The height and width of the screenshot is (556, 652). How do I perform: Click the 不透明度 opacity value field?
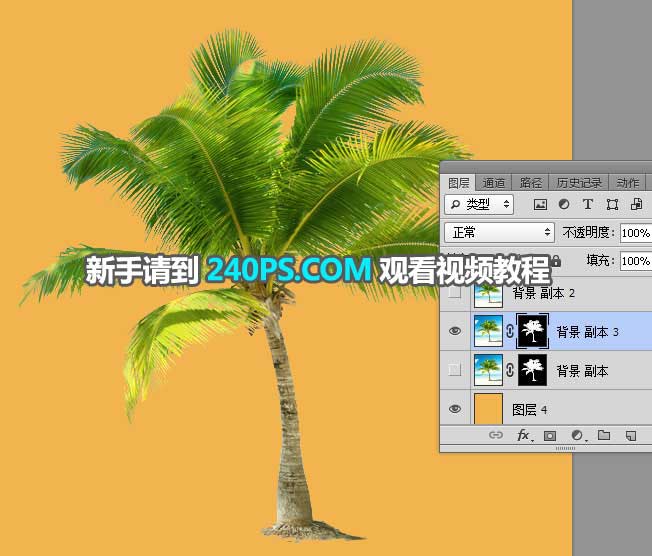(636, 233)
